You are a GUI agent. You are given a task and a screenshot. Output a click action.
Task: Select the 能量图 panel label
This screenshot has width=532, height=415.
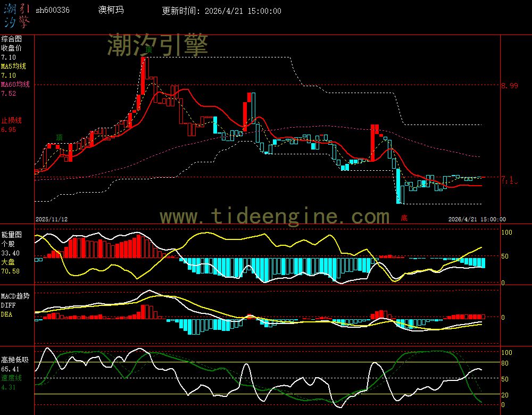(x=11, y=234)
